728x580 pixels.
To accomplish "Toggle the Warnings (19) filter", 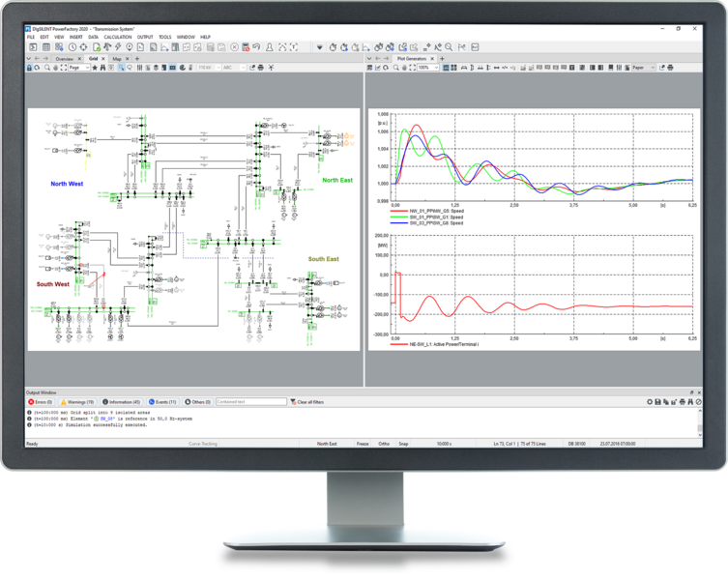I will tap(77, 402).
